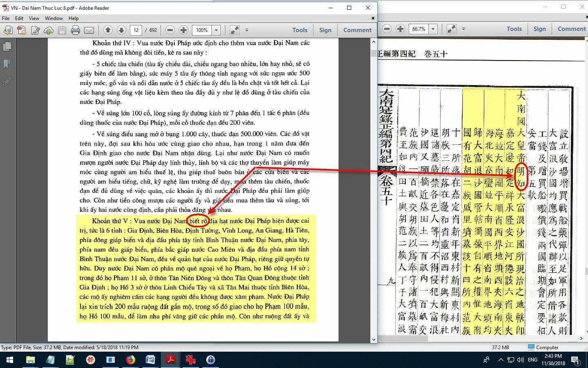Open the Window menu
Viewport: 588px width, 368px height.
click(54, 18)
